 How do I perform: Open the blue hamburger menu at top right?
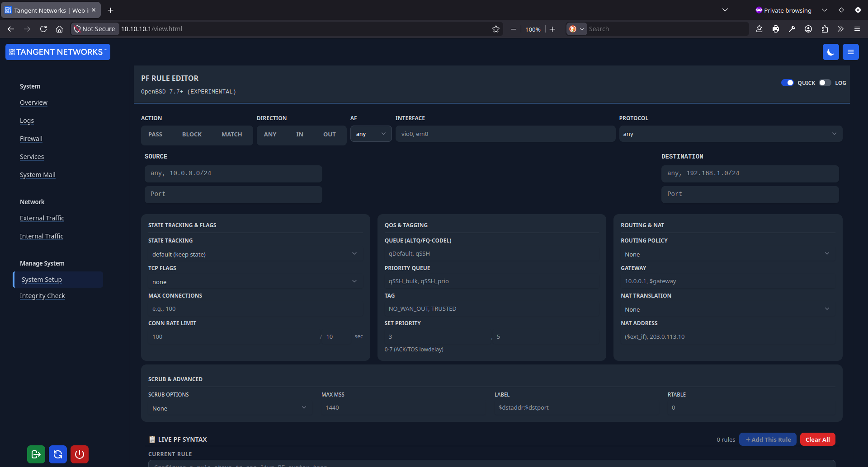pos(850,51)
